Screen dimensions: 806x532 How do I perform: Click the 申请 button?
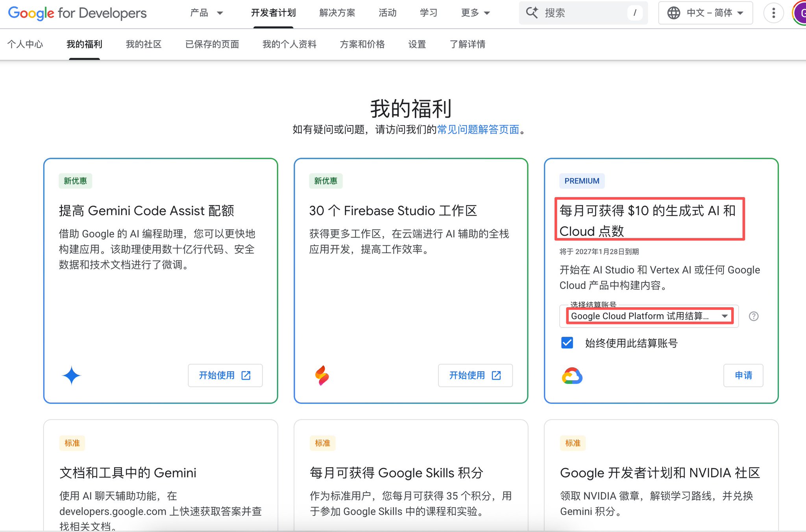click(x=743, y=376)
